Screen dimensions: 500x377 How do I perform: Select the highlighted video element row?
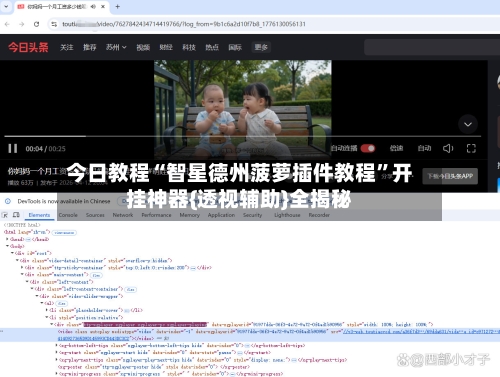(x=250, y=335)
